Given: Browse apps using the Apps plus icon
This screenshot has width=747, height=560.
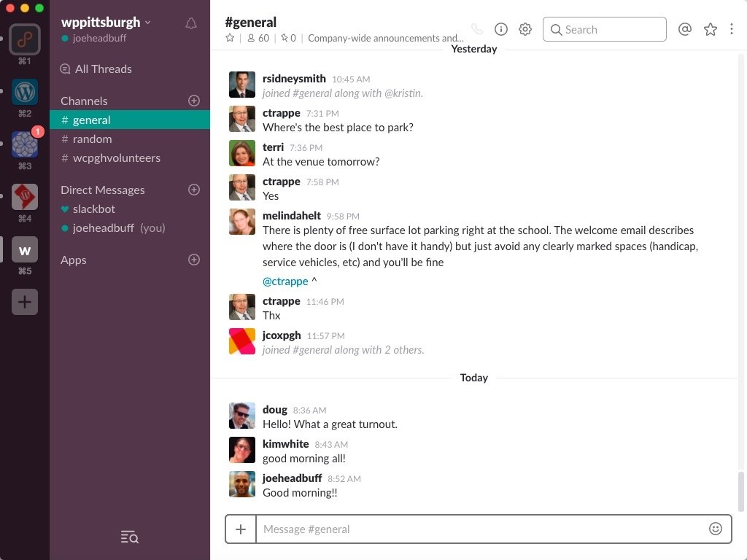Looking at the screenshot, I should [x=194, y=260].
